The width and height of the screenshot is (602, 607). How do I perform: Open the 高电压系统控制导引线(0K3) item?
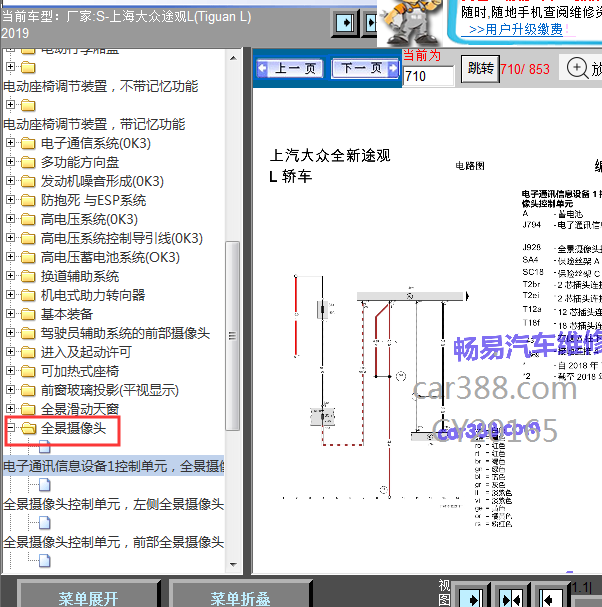point(122,238)
